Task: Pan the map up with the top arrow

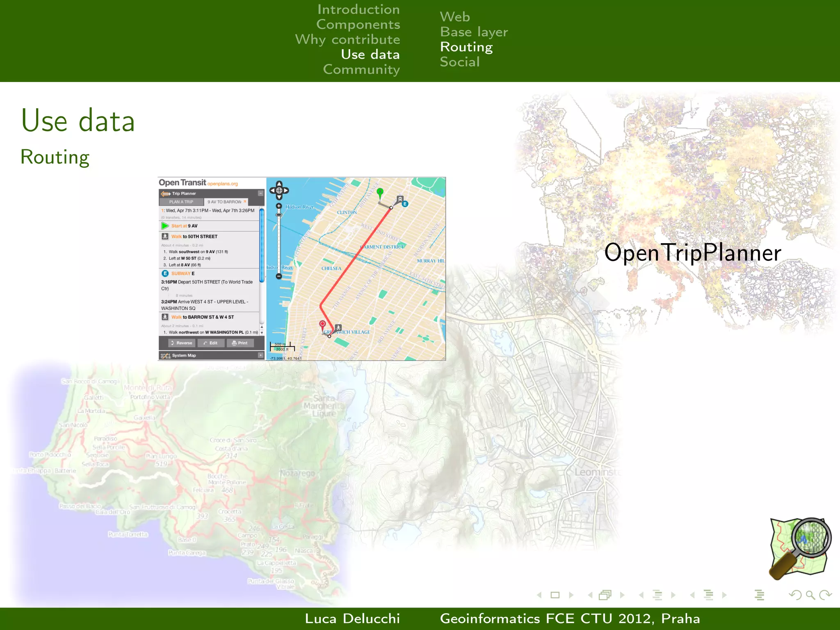Action: click(x=279, y=184)
